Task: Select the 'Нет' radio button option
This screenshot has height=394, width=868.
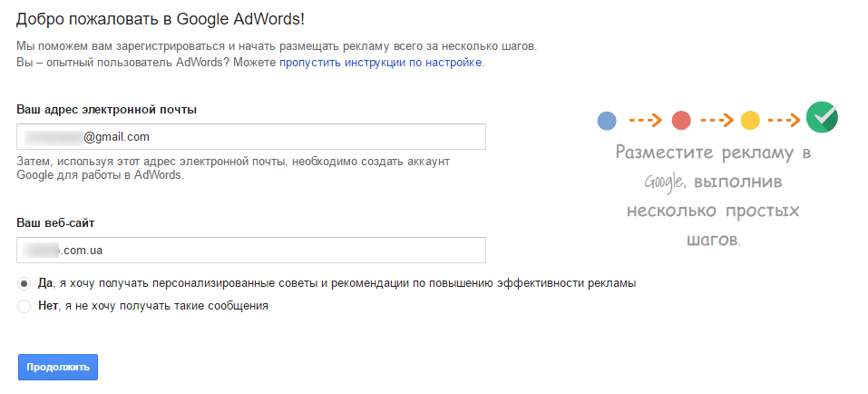Action: 24,306
